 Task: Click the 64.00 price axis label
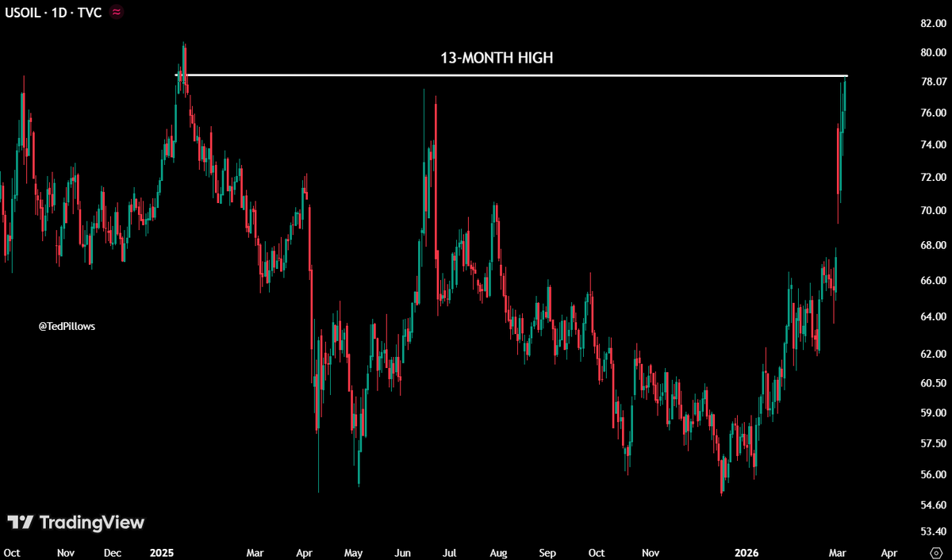(933, 317)
